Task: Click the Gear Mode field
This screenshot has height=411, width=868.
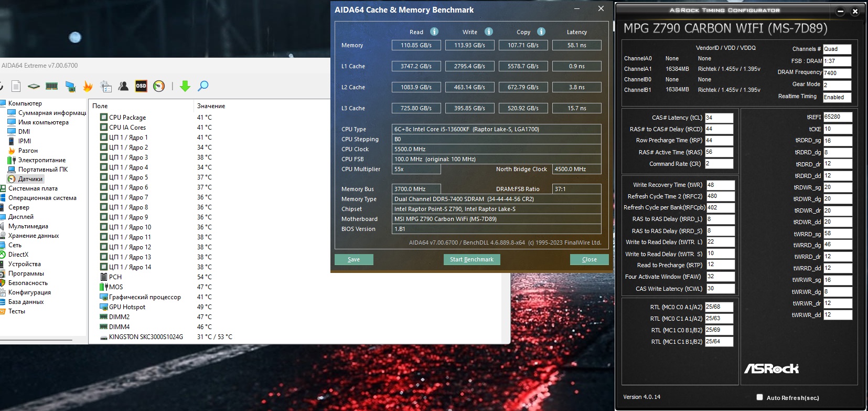Action: 837,85
